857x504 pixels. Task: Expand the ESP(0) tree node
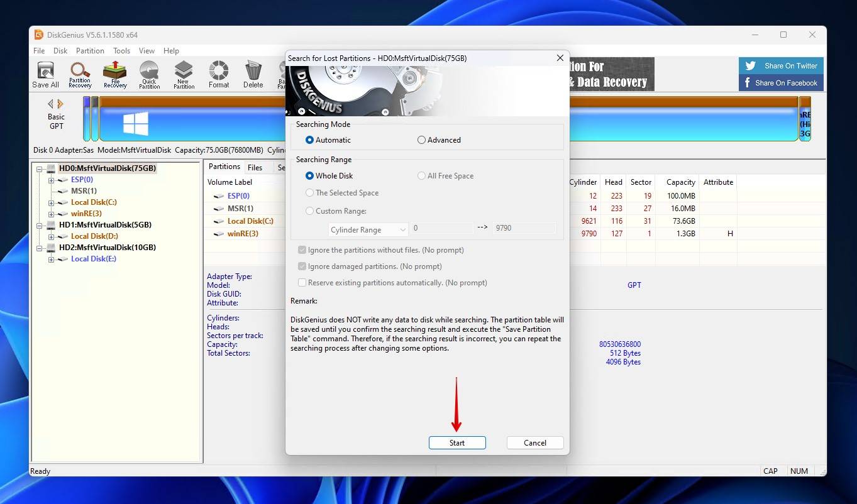[52, 180]
